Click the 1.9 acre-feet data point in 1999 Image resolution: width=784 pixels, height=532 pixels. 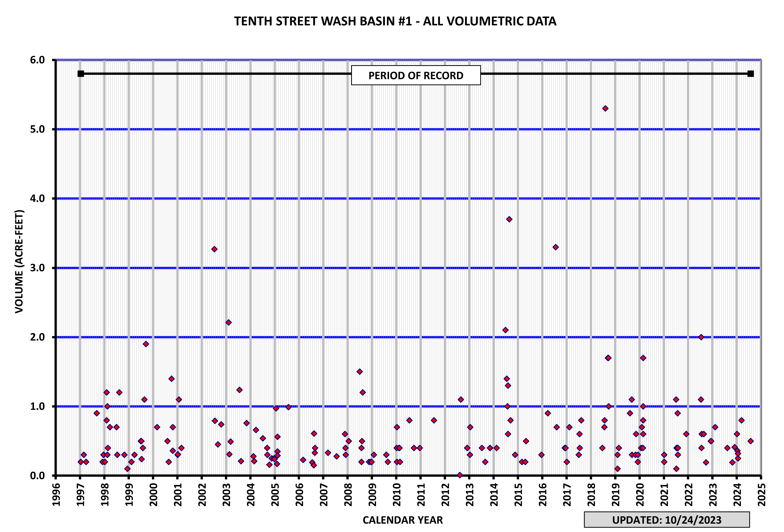[146, 344]
